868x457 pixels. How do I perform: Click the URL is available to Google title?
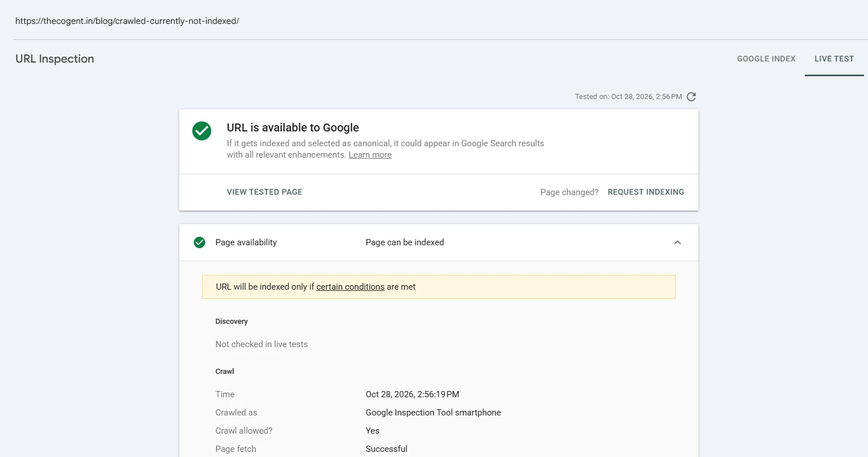point(293,127)
